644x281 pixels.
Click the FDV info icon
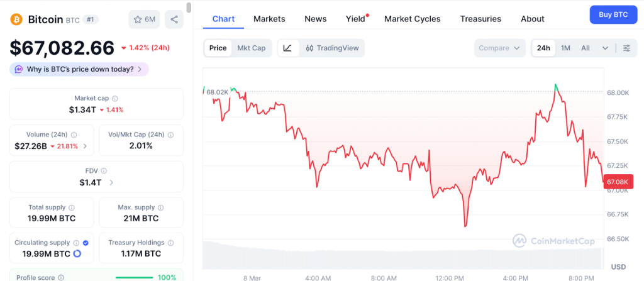click(104, 171)
